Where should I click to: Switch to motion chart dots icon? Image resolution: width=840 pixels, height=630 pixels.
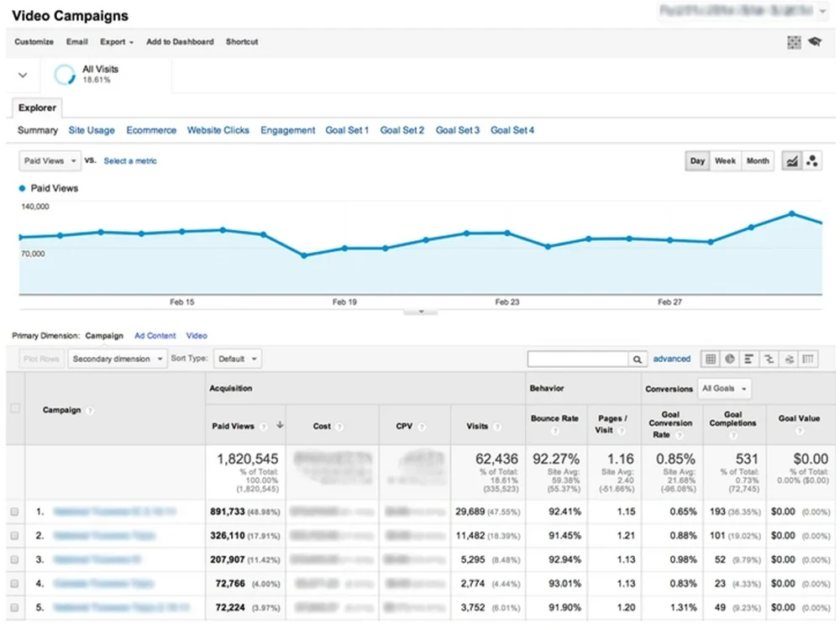point(812,160)
